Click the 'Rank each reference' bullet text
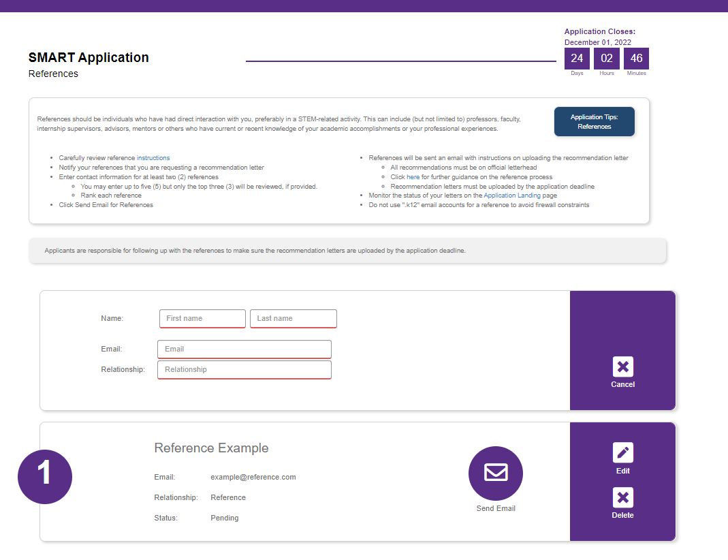 (111, 196)
